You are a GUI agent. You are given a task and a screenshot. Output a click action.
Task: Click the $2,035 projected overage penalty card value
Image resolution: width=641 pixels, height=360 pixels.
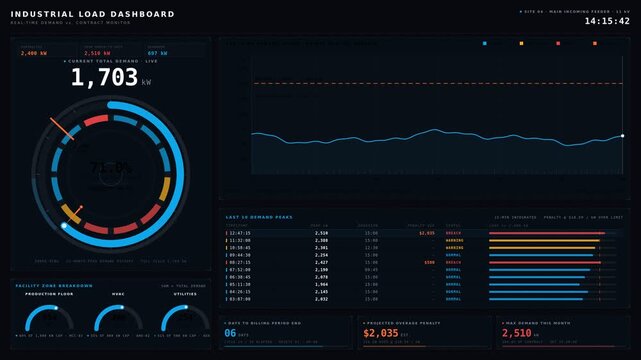click(381, 333)
